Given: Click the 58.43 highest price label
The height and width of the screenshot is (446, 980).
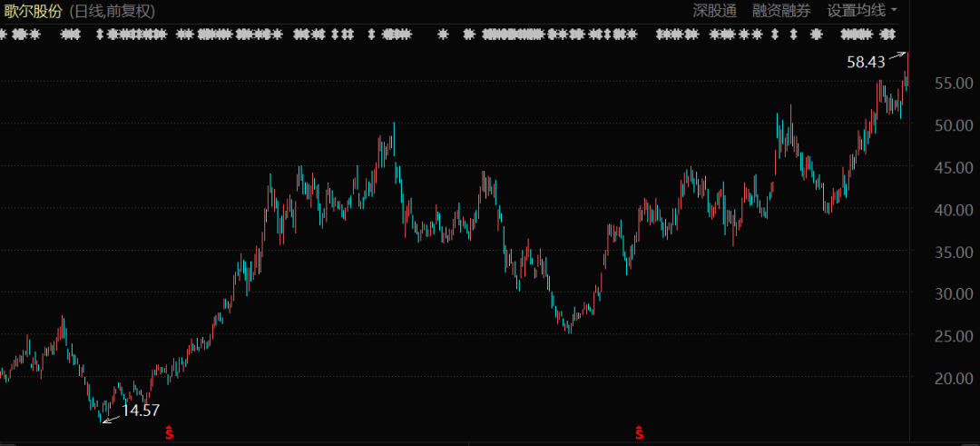Looking at the screenshot, I should (866, 63).
